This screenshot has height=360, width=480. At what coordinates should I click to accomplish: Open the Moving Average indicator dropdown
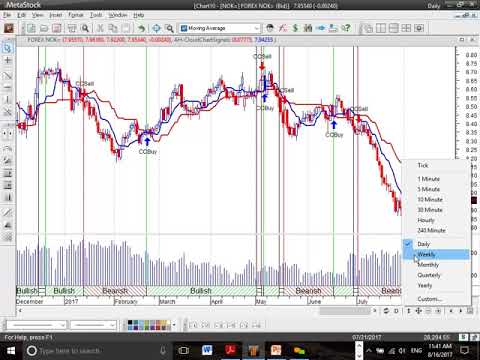pos(256,28)
